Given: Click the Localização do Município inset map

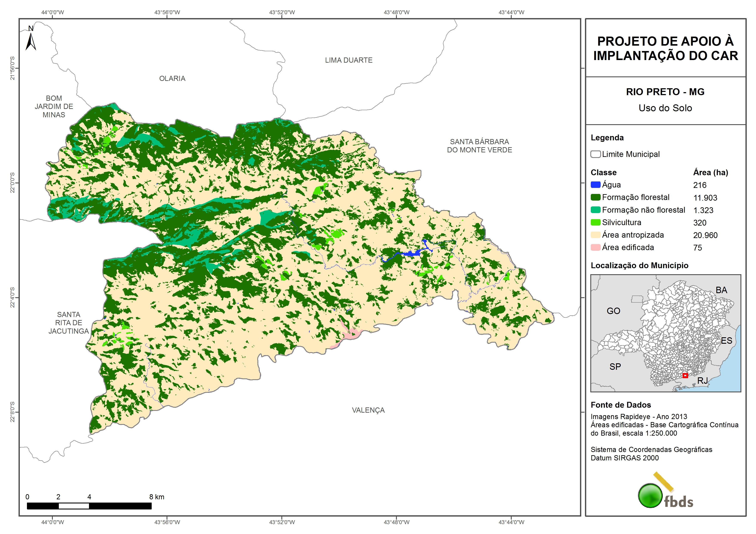Looking at the screenshot, I should pos(666,333).
